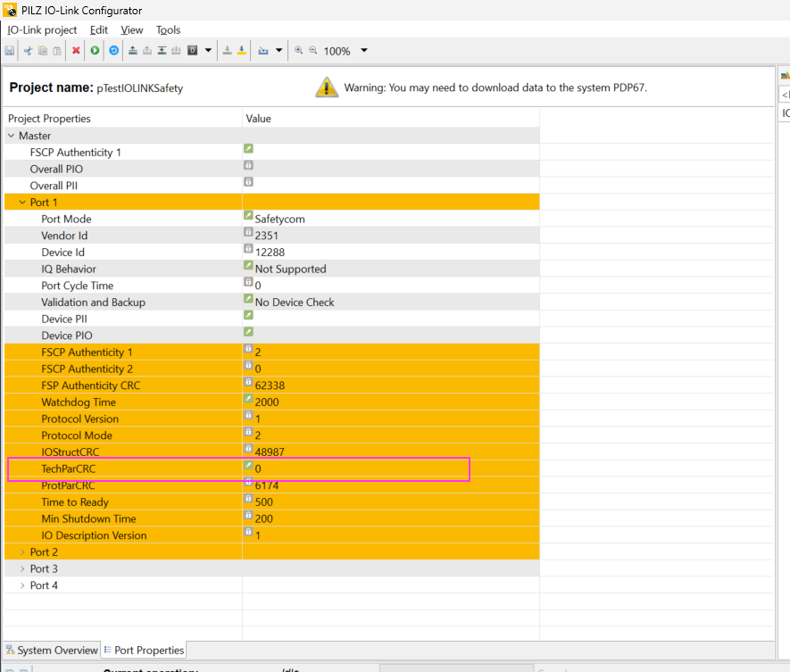
Task: Expand the Port 4 node
Action: click(x=22, y=585)
